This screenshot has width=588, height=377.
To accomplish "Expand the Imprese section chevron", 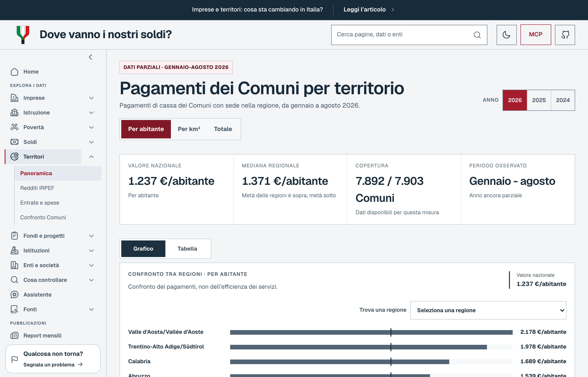I will click(x=91, y=98).
